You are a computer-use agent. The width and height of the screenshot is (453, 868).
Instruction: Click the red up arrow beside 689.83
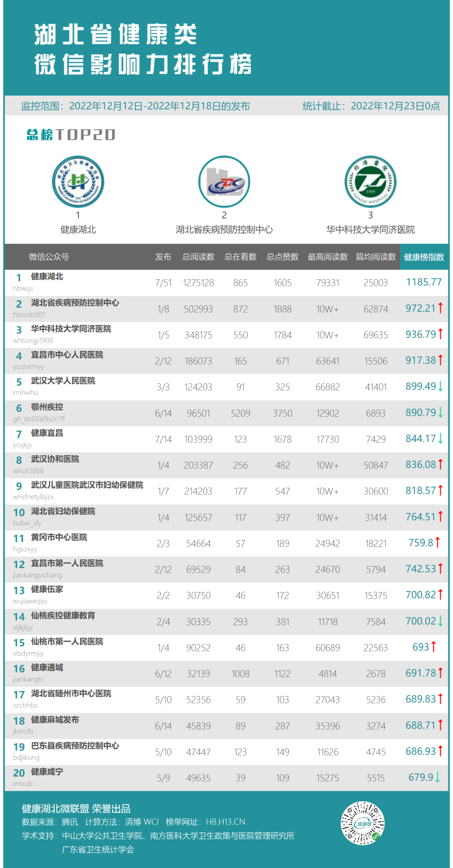pyautogui.click(x=440, y=699)
